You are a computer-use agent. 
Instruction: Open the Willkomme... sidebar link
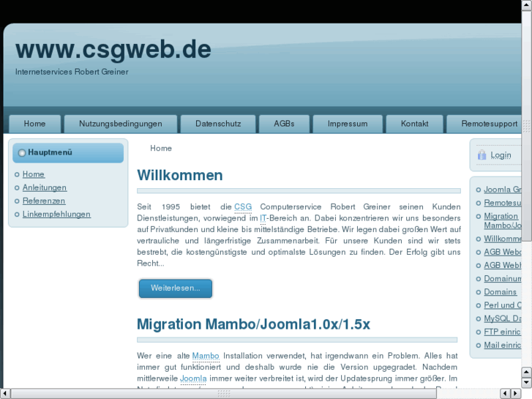point(503,239)
